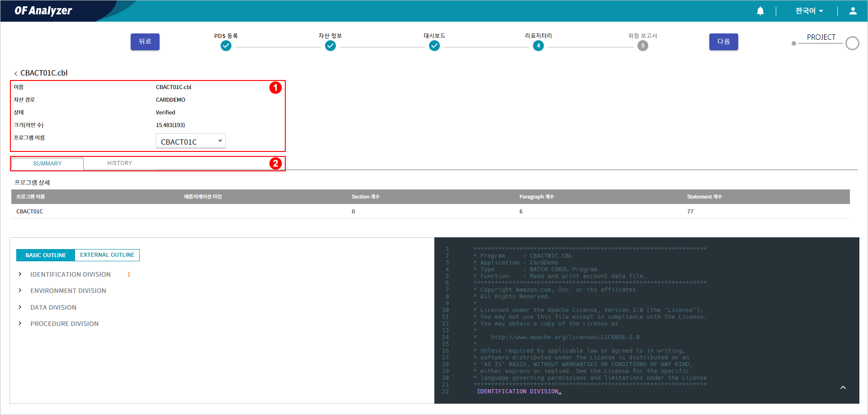This screenshot has width=868, height=415.
Task: Open the 한국어 language dropdown
Action: (x=809, y=11)
